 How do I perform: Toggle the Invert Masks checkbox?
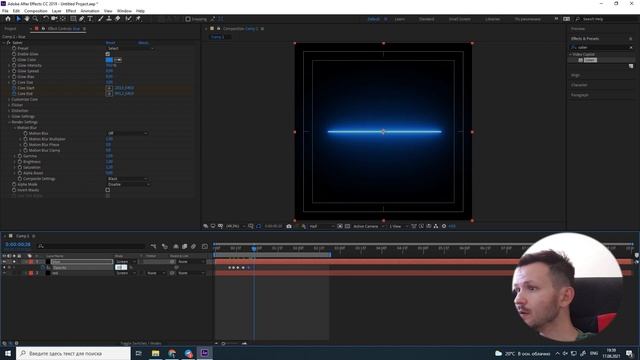coord(108,190)
